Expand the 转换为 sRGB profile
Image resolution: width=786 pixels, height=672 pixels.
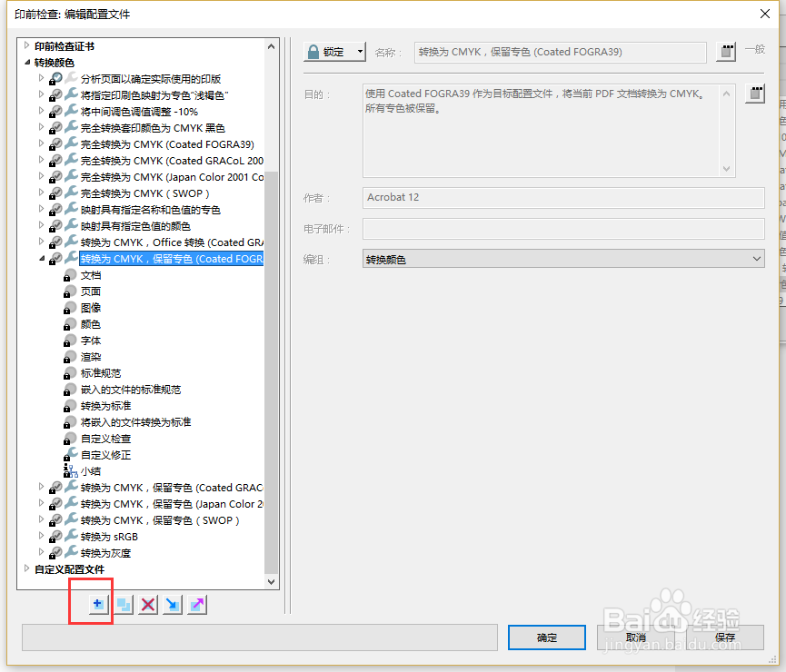pyautogui.click(x=42, y=536)
